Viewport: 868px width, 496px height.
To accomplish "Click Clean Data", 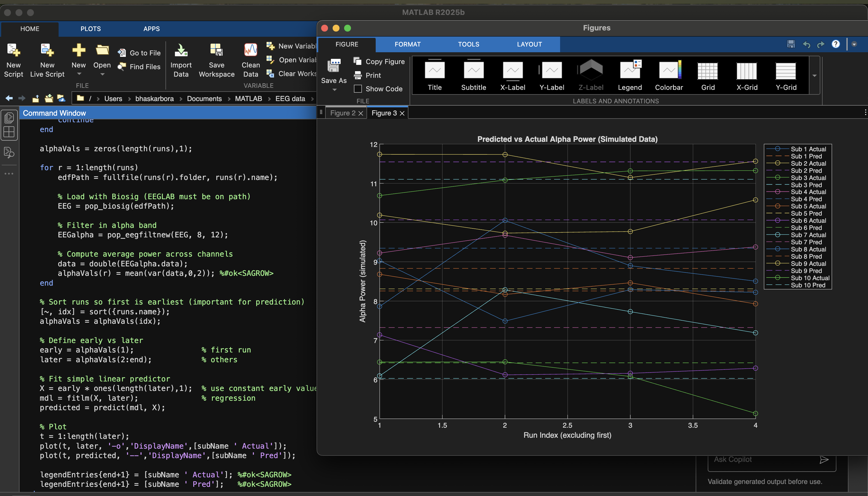I will click(250, 61).
